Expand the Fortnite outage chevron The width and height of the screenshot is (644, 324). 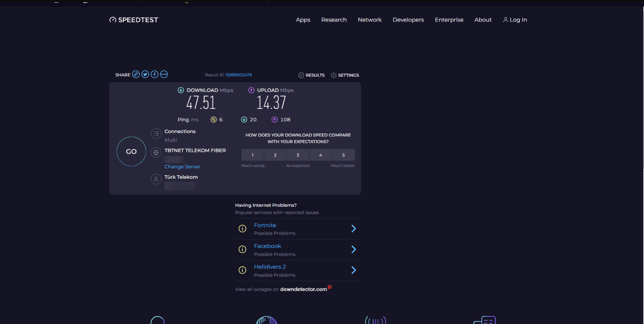[x=354, y=229]
